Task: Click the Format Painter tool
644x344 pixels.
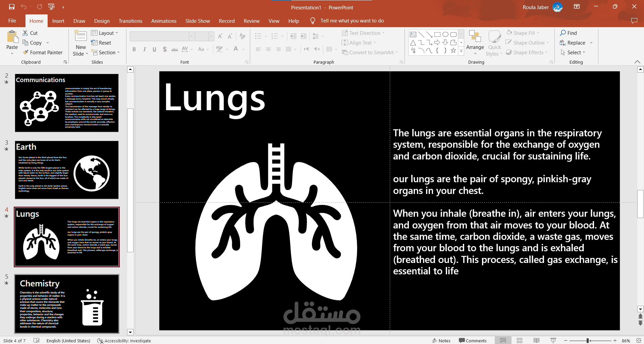Action: [43, 52]
